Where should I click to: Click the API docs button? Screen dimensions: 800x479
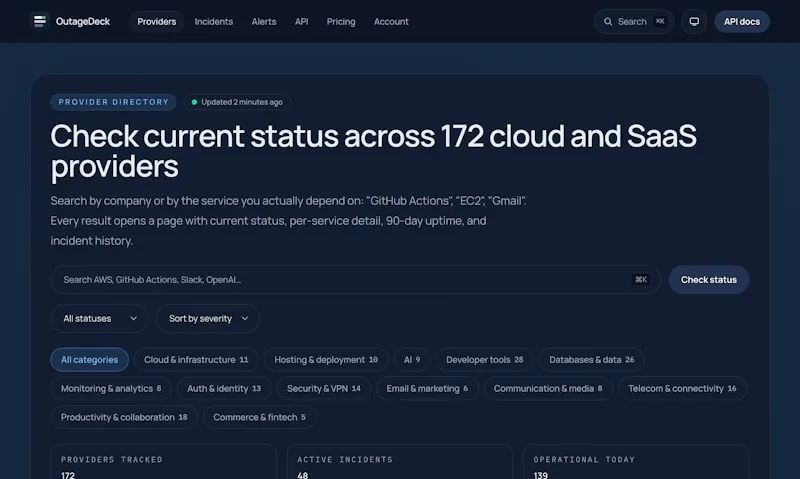[742, 21]
